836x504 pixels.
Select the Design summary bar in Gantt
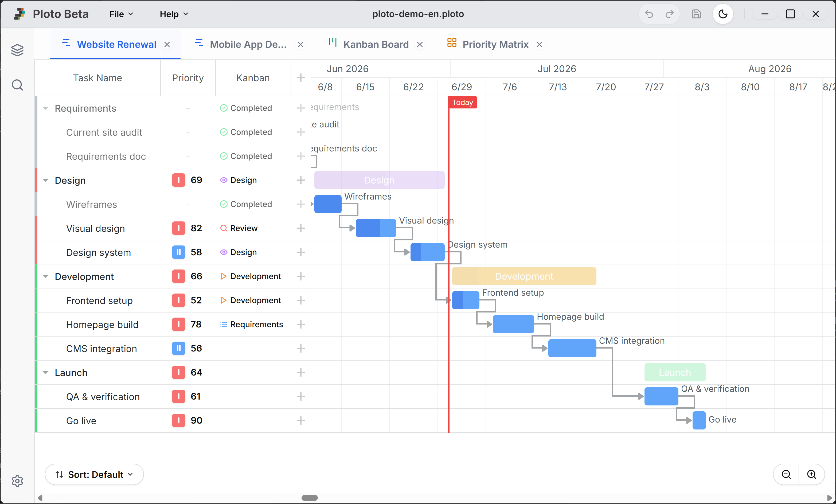pos(379,180)
